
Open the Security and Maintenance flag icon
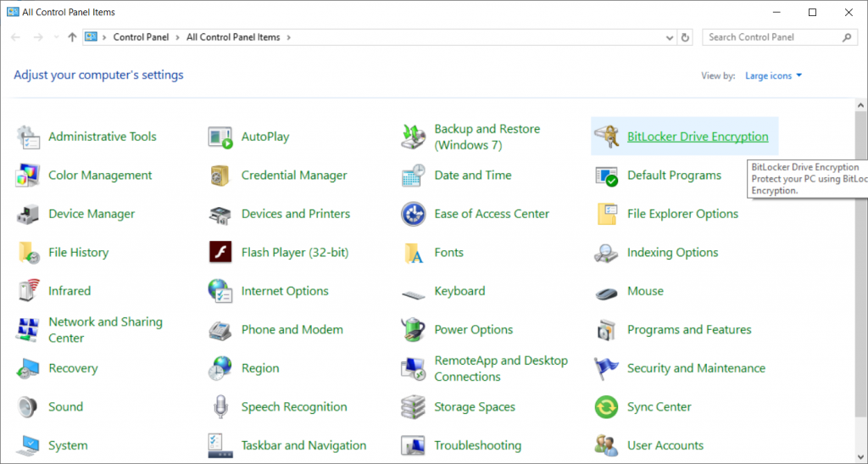click(606, 368)
